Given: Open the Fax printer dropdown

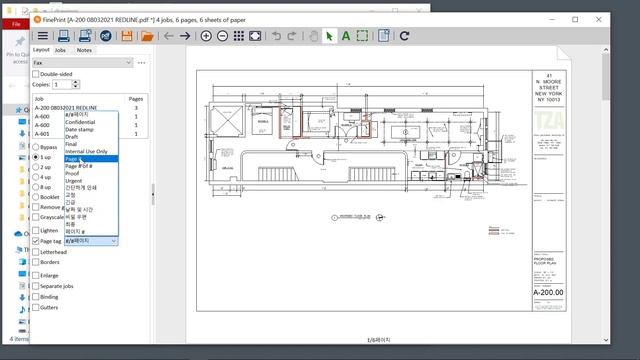Looking at the screenshot, I should 82,63.
